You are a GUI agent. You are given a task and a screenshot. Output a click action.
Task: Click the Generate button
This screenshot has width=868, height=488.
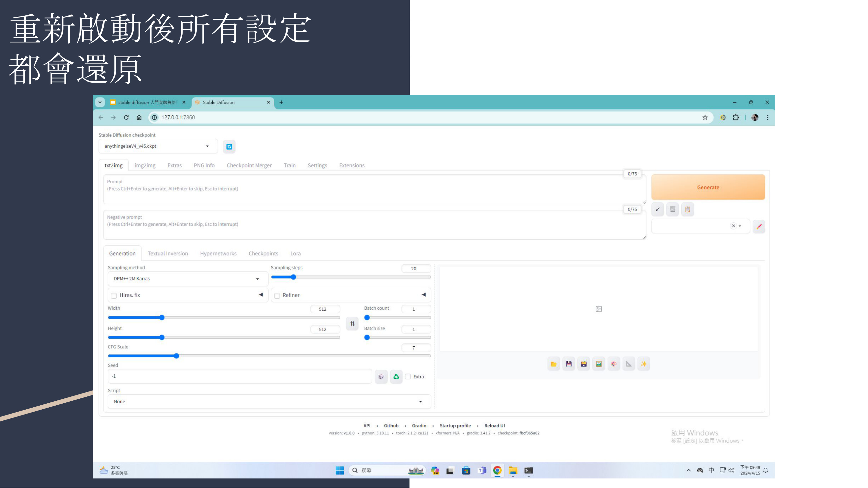708,187
